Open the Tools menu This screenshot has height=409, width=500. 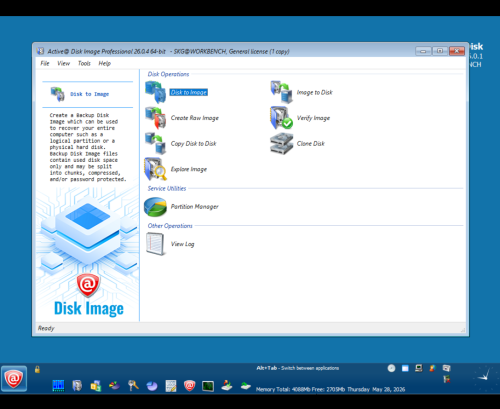click(84, 63)
